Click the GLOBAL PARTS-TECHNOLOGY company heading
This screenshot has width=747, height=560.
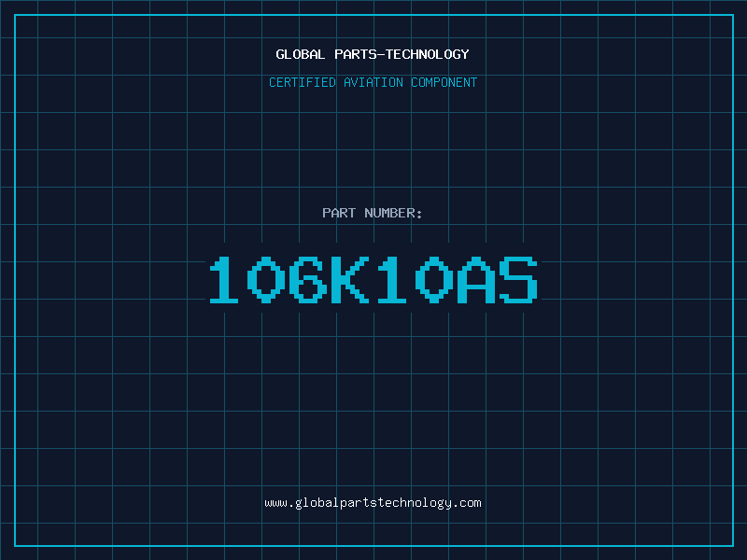click(x=373, y=54)
